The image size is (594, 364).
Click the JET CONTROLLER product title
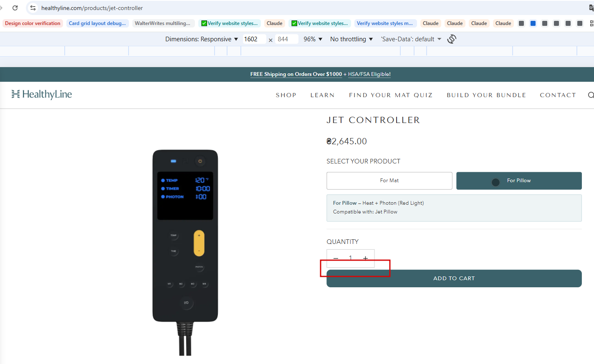click(373, 120)
